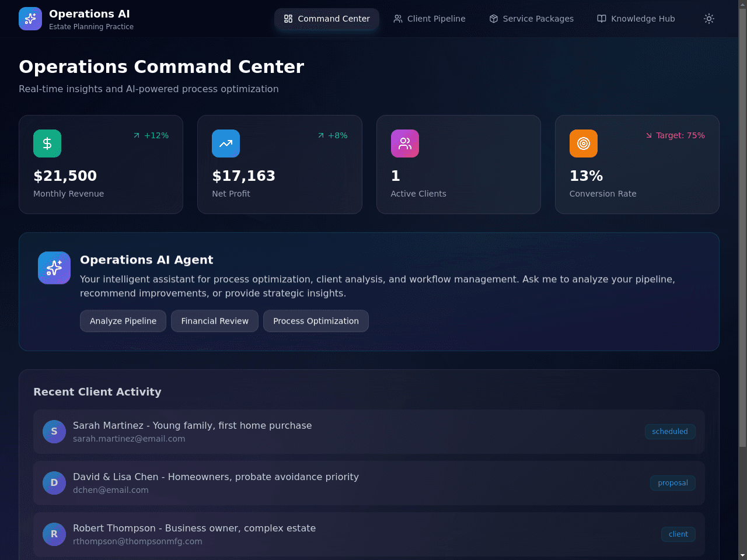
Task: Click the Target: 75% indicator
Action: [675, 135]
